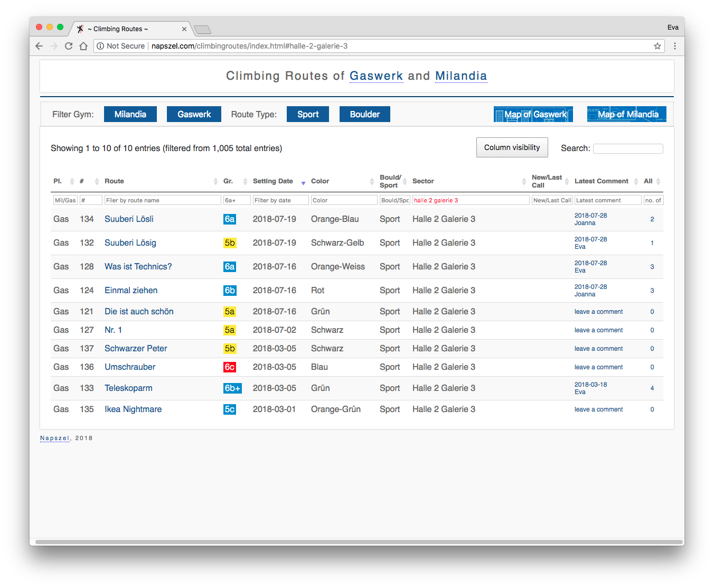Leave a comment on Ikea Nightmare
Image resolution: width=714 pixels, height=588 pixels.
(x=599, y=409)
